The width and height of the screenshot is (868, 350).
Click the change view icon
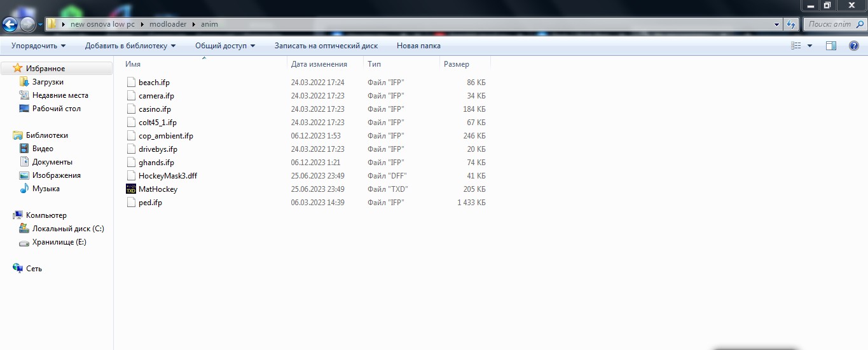coord(796,46)
